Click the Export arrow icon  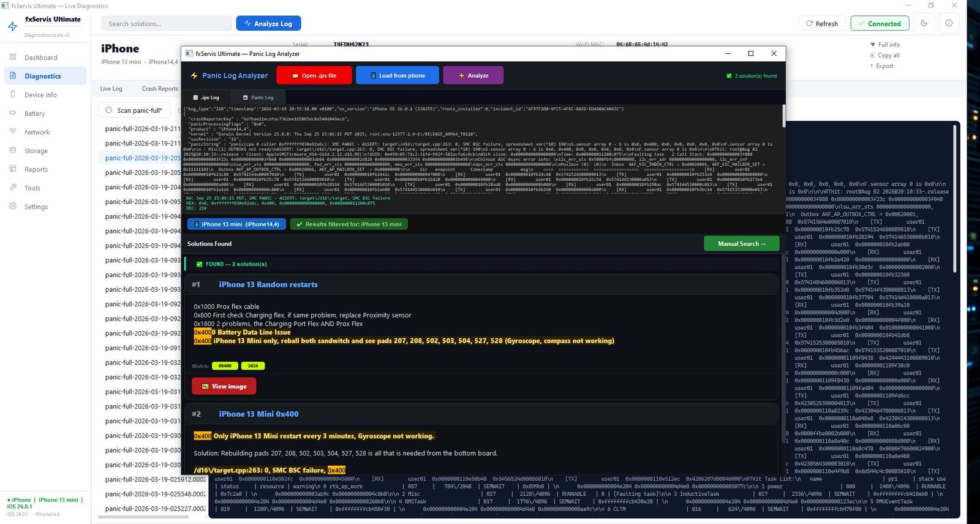click(872, 66)
